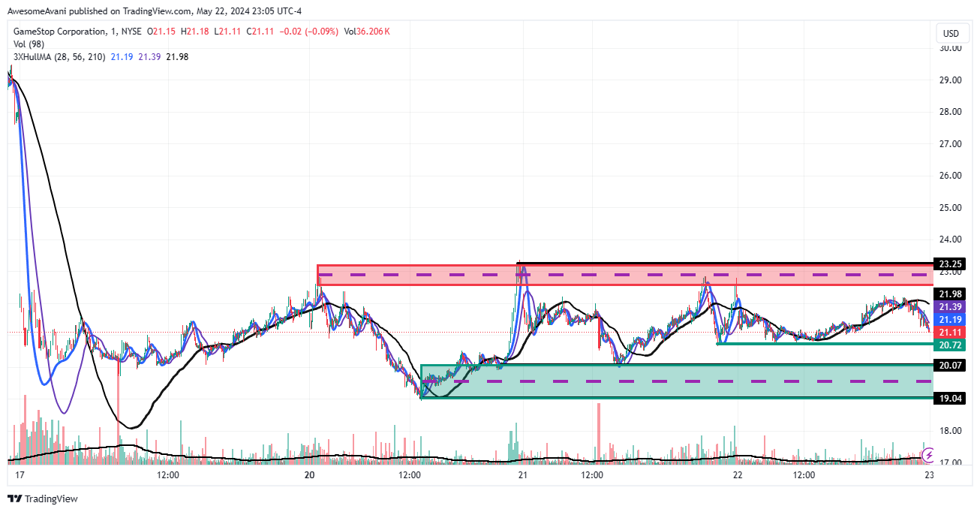Click the date label 21 on time axis
The width and height of the screenshot is (980, 512).
[523, 475]
